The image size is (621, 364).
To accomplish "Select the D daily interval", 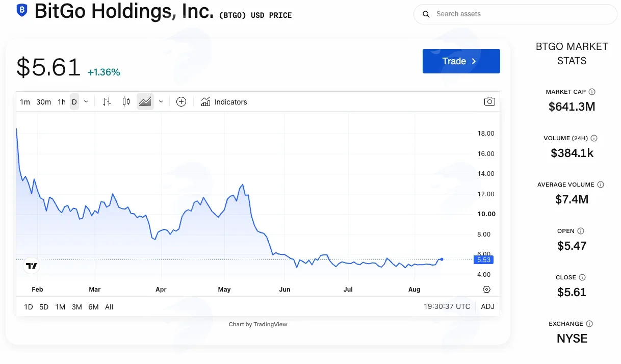I will pyautogui.click(x=74, y=102).
